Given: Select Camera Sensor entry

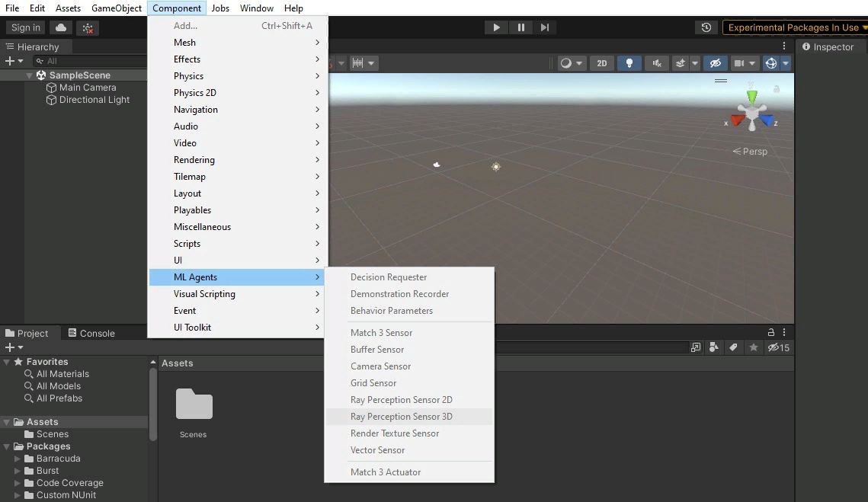Looking at the screenshot, I should [x=410, y=366].
